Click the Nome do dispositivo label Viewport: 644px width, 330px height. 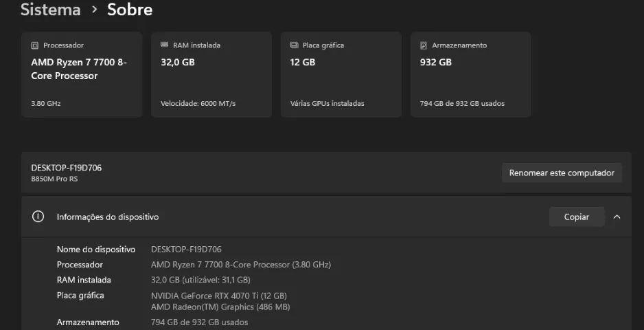96,250
